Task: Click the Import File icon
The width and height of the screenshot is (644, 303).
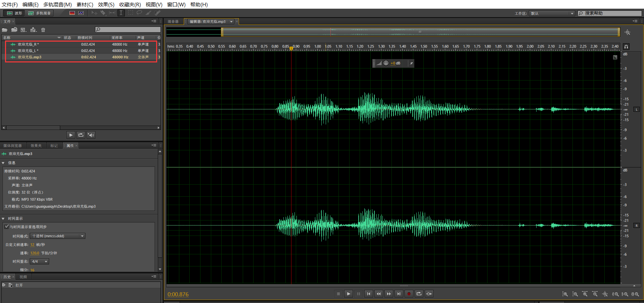Action: (14, 30)
